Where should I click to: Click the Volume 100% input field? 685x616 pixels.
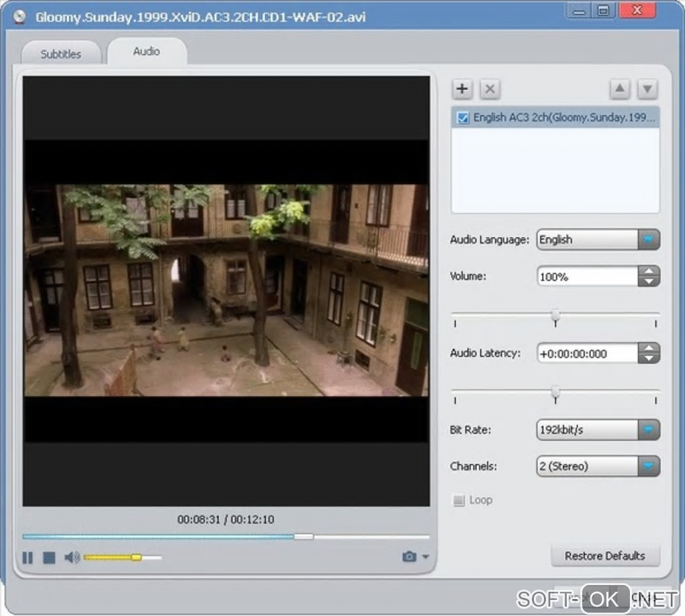(587, 277)
